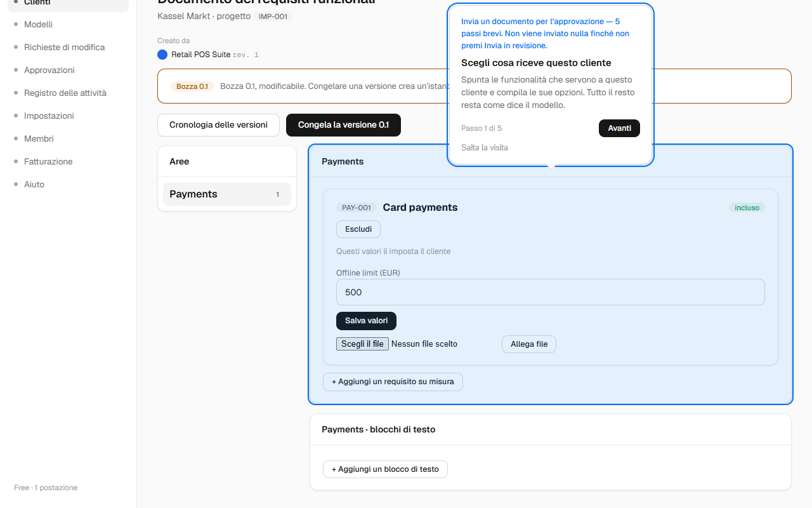Add a custom requisito su misura
812x508 pixels.
click(393, 382)
